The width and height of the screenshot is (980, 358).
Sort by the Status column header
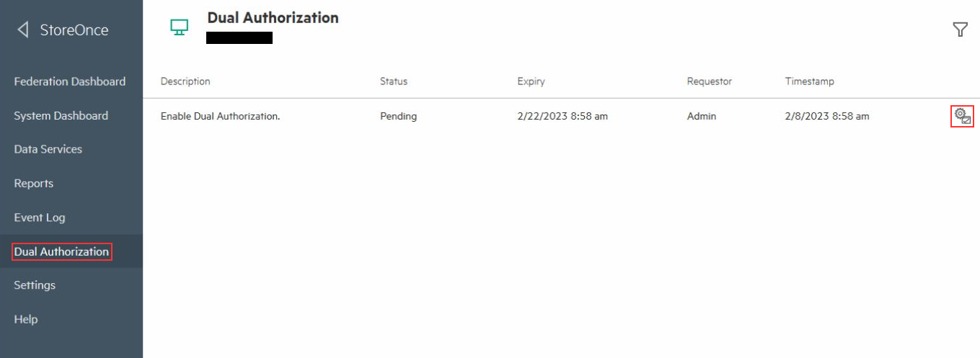(x=394, y=81)
